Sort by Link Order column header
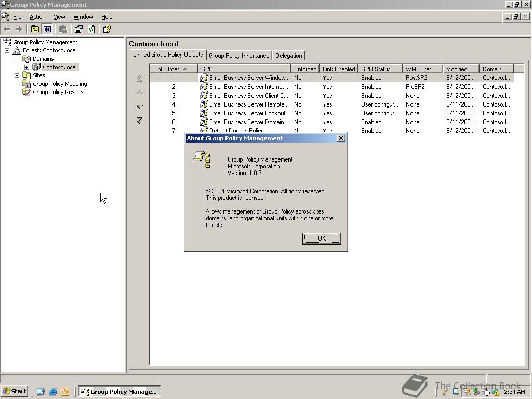This screenshot has height=399, width=532. coord(174,69)
